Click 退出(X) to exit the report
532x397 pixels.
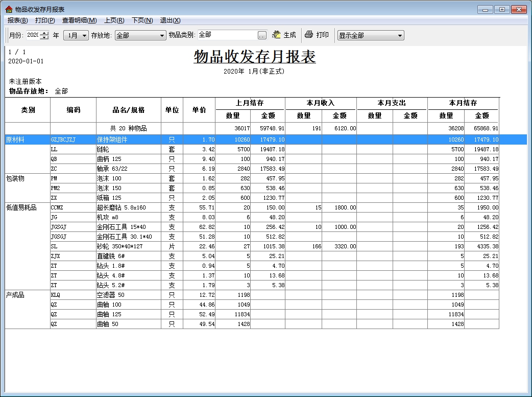point(170,20)
